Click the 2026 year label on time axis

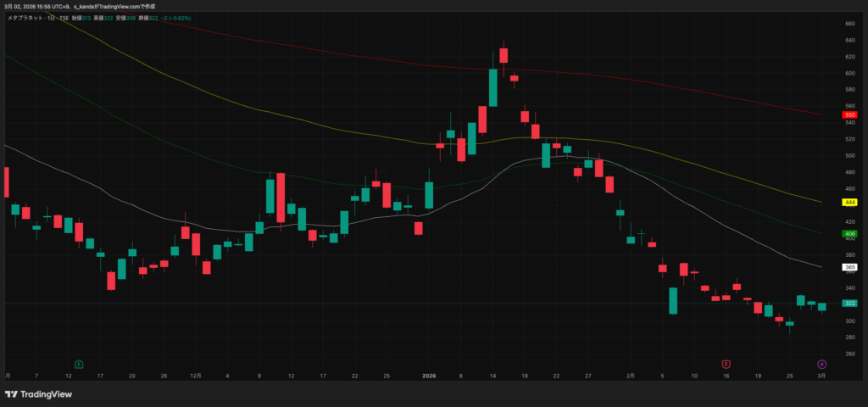tap(429, 375)
